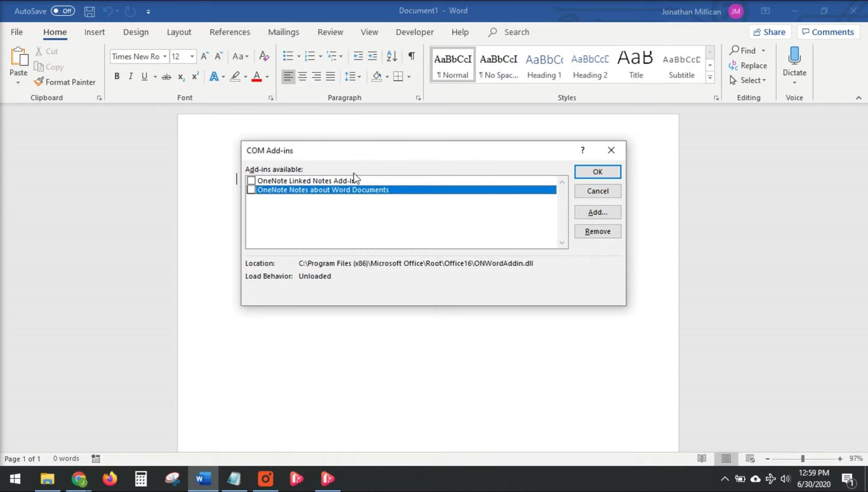Apply Subscript formatting
868x492 pixels.
181,77
